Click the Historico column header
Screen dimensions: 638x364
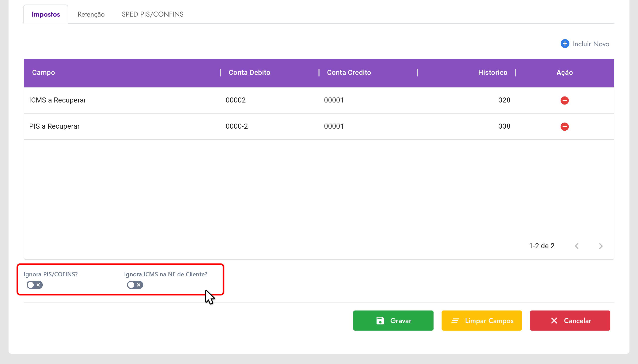[493, 73]
